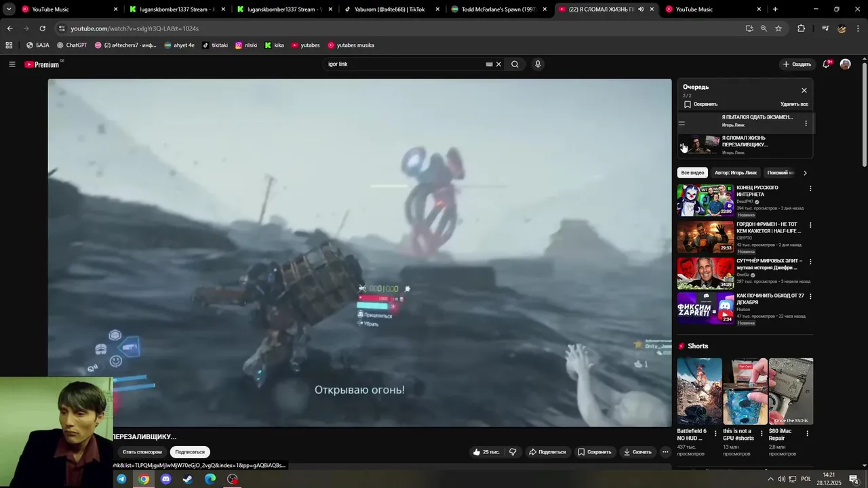Open tikitaki bookmark

point(216,45)
